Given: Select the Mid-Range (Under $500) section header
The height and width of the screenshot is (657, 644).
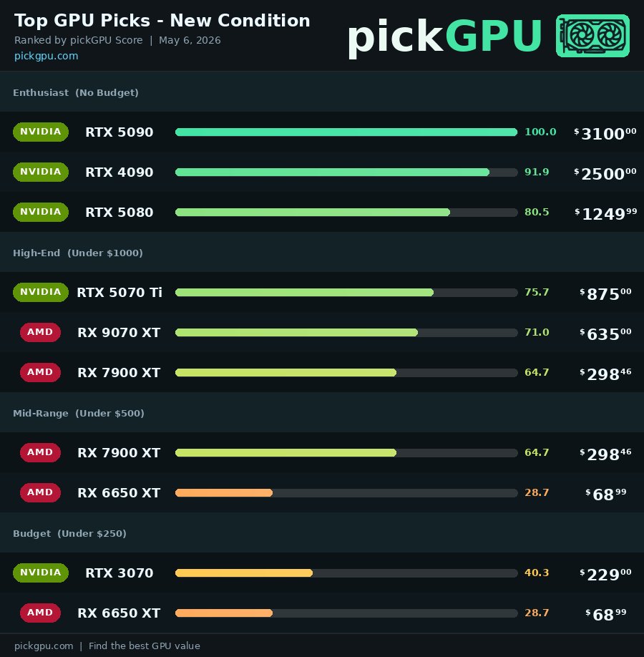Looking at the screenshot, I should (322, 412).
